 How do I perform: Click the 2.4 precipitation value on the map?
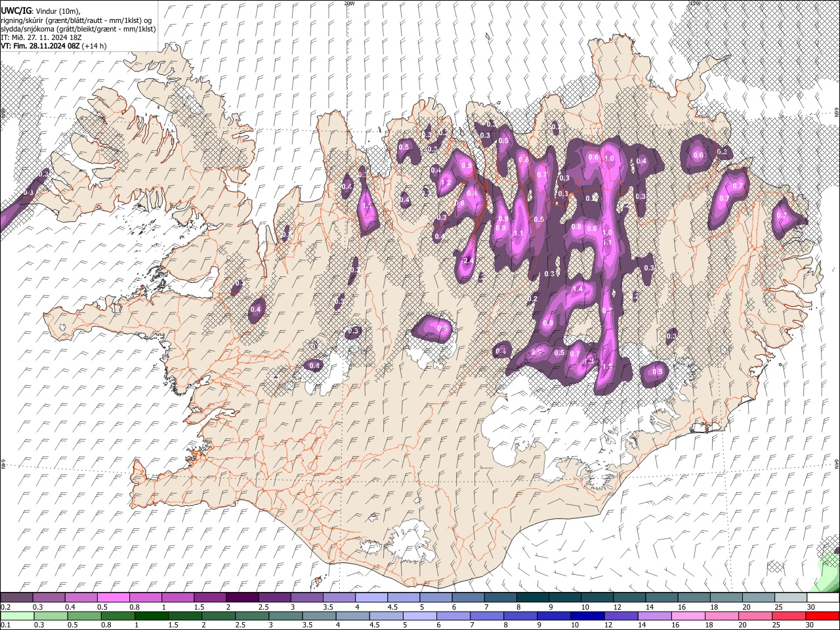click(x=469, y=261)
